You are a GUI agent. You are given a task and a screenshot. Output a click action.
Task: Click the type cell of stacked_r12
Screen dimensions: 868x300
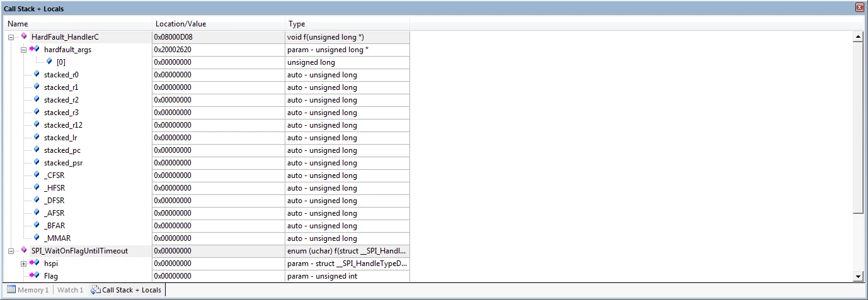[347, 125]
